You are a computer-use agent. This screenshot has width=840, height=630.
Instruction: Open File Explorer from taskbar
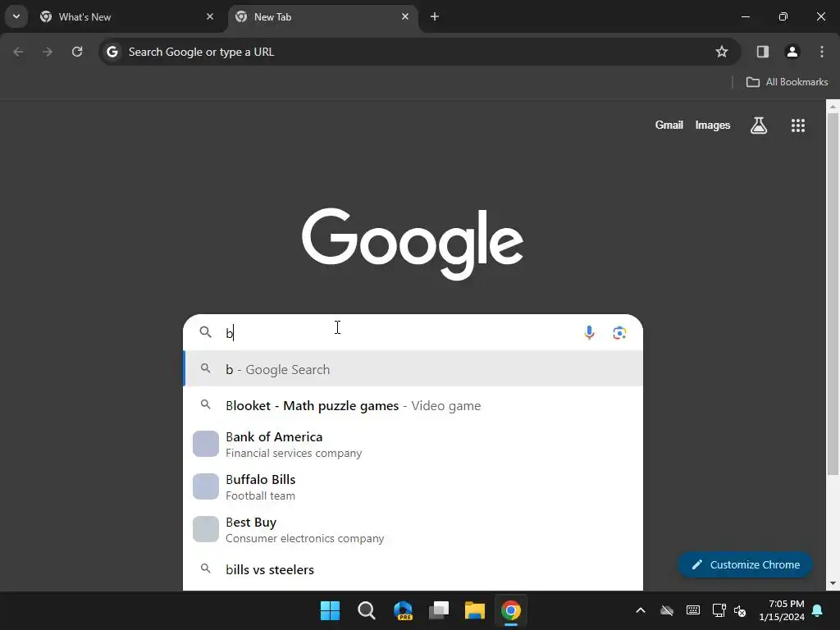click(x=475, y=610)
